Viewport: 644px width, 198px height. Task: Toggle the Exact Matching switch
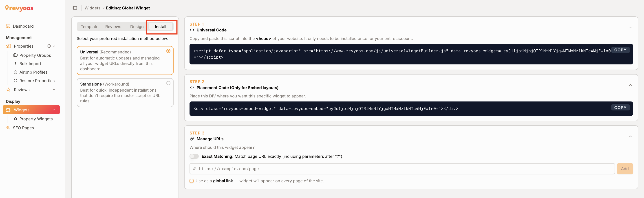tap(194, 156)
